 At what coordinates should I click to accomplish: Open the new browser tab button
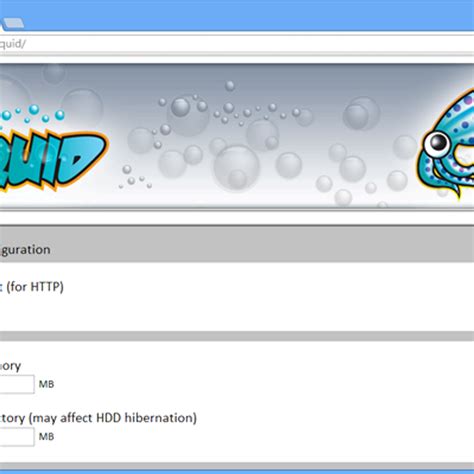coord(14,23)
